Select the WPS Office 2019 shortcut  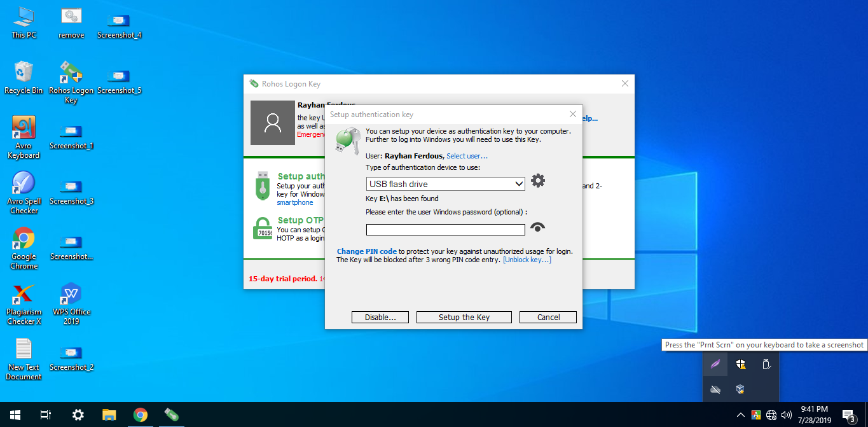(x=71, y=304)
